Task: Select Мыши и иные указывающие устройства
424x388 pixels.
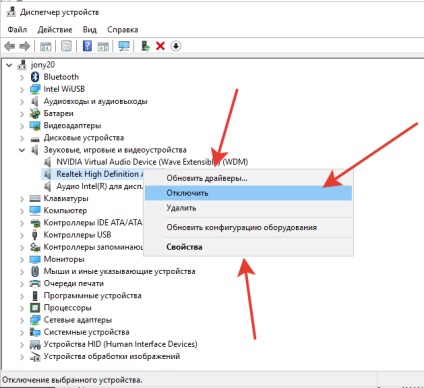Action: point(119,271)
